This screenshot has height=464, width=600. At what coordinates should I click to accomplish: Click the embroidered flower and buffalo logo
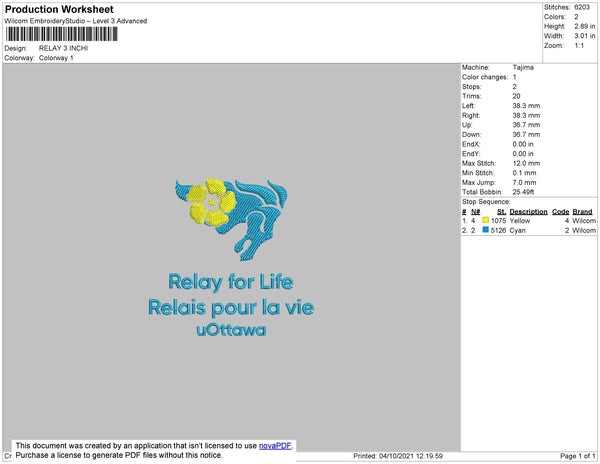tap(232, 220)
